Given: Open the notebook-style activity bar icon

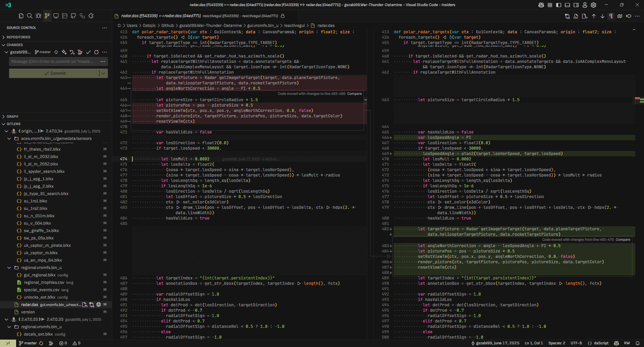Looking at the screenshot, I should (65, 16).
